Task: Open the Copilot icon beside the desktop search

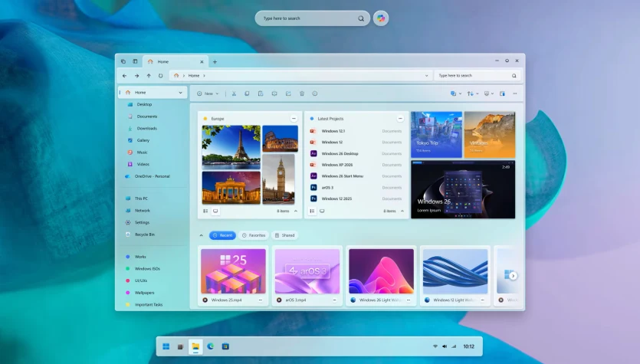Action: [381, 18]
